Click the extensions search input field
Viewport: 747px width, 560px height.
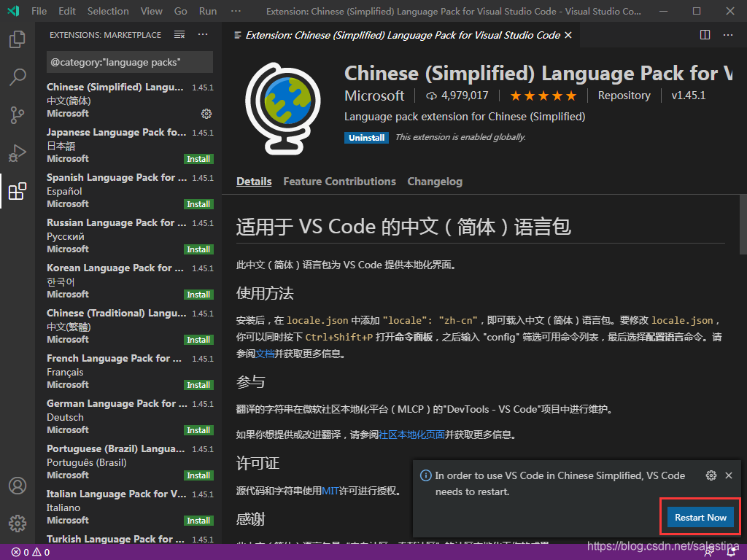[x=130, y=63]
